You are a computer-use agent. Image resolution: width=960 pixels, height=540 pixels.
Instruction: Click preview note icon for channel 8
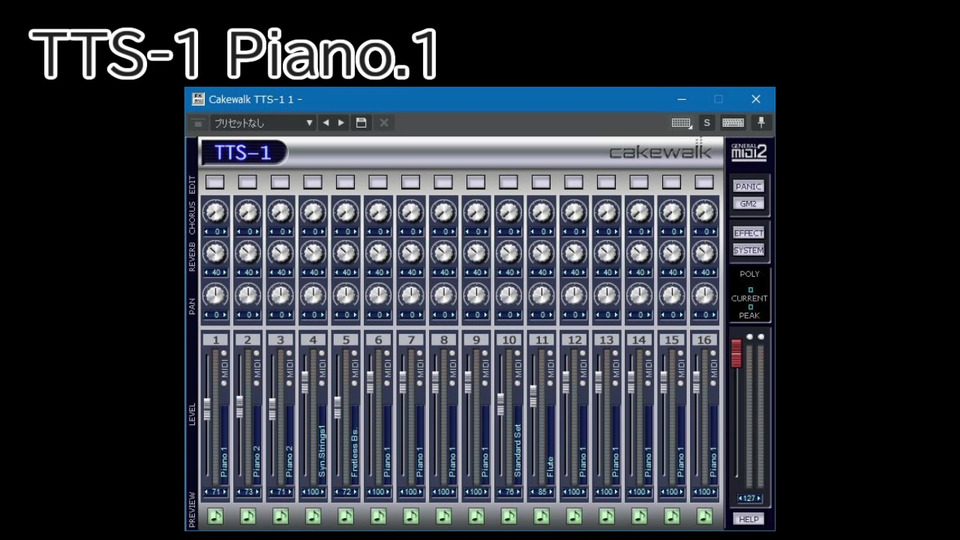443,516
